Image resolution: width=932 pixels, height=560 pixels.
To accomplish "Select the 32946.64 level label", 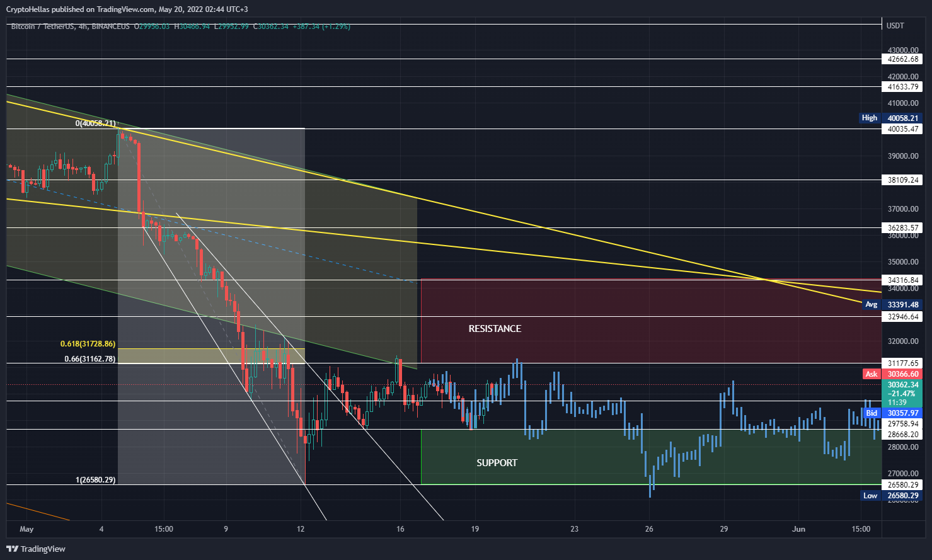I will point(903,316).
